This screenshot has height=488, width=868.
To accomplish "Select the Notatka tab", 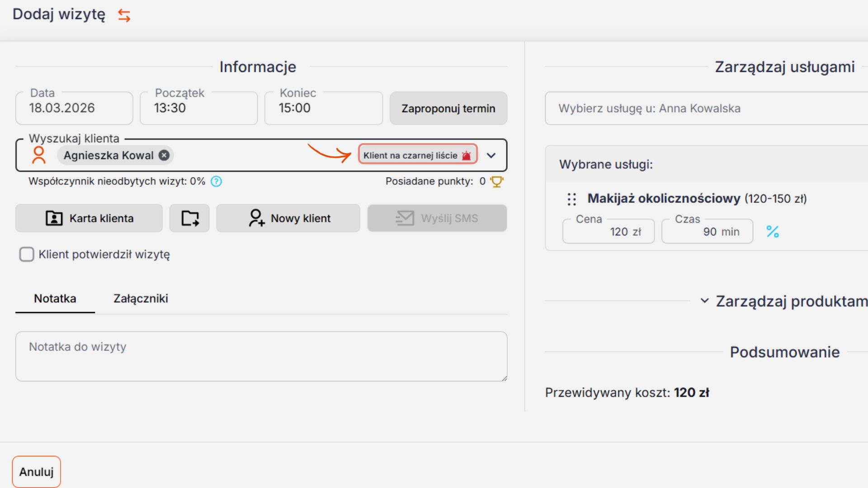I will coord(55,299).
